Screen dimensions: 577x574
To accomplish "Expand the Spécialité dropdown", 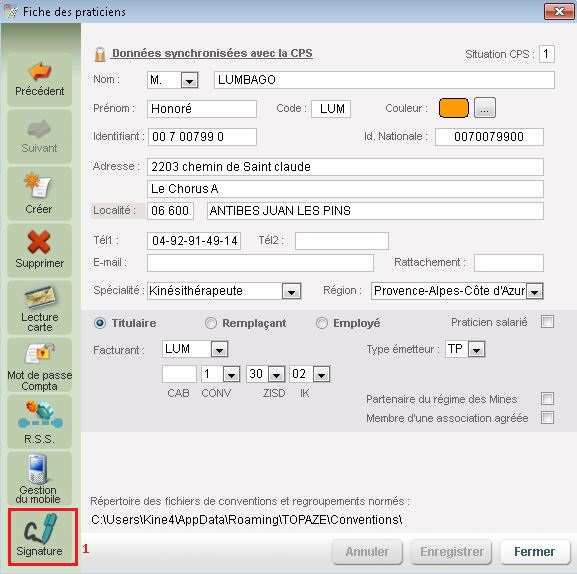I will [x=291, y=291].
